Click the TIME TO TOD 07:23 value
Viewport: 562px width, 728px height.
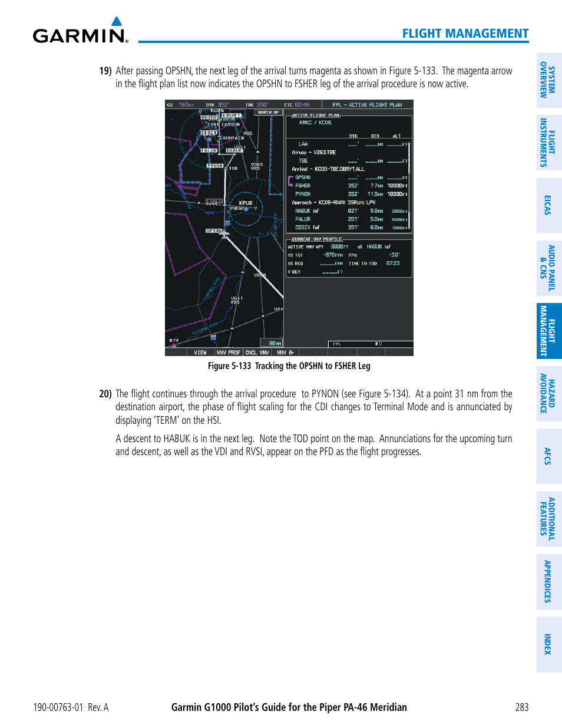pos(392,263)
